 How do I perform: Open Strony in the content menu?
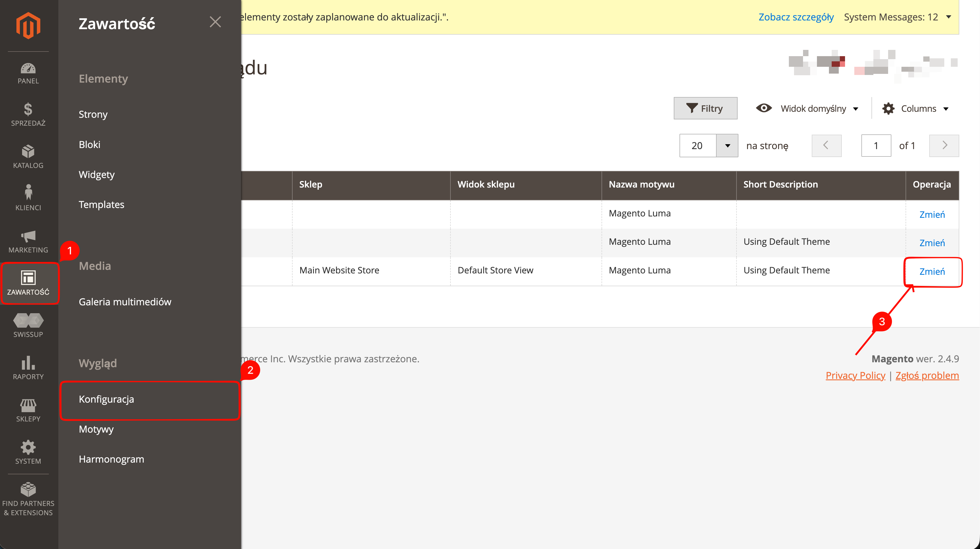tap(93, 114)
